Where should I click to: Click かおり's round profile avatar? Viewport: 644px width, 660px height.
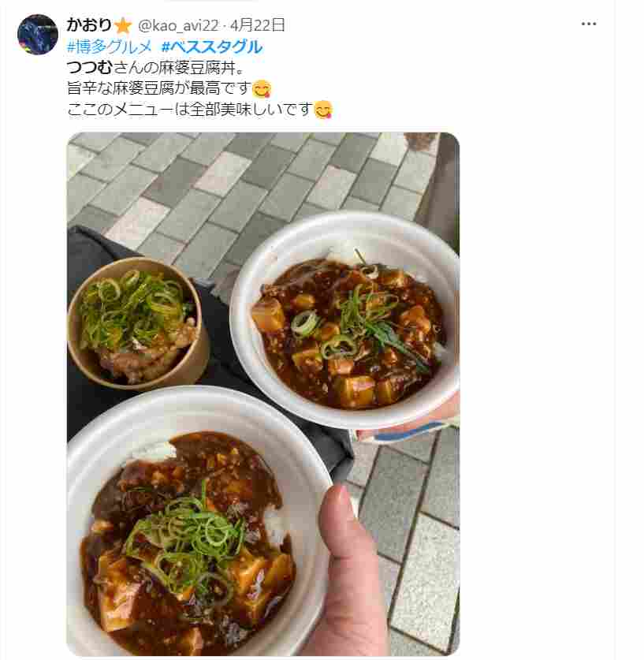tap(37, 34)
